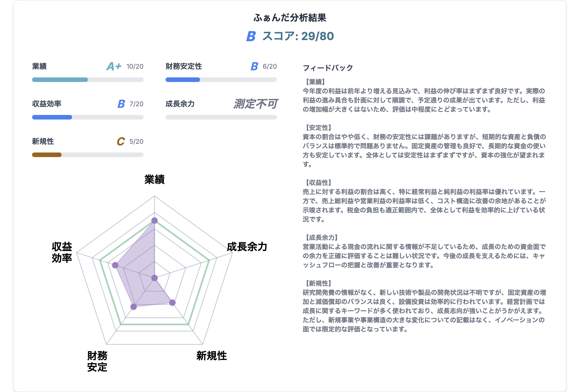
Task: Click the 収益効率 progress bar
Action: pos(87,117)
